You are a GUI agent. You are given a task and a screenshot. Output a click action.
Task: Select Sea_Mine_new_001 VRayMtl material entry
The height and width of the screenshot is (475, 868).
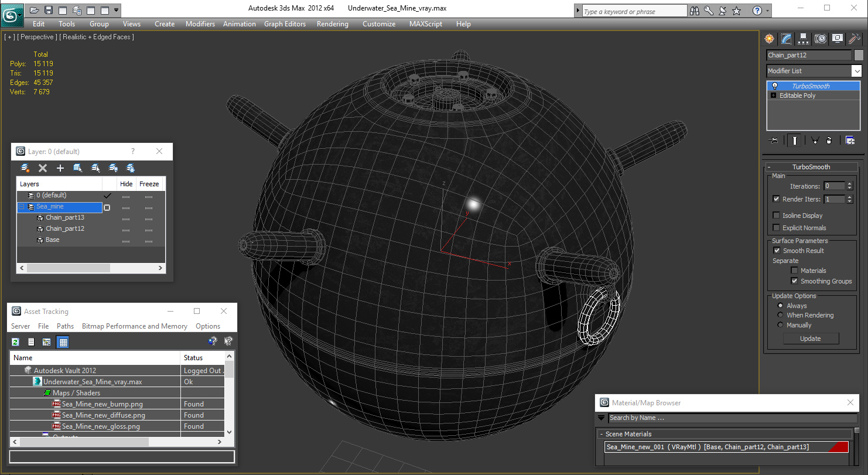(x=726, y=447)
